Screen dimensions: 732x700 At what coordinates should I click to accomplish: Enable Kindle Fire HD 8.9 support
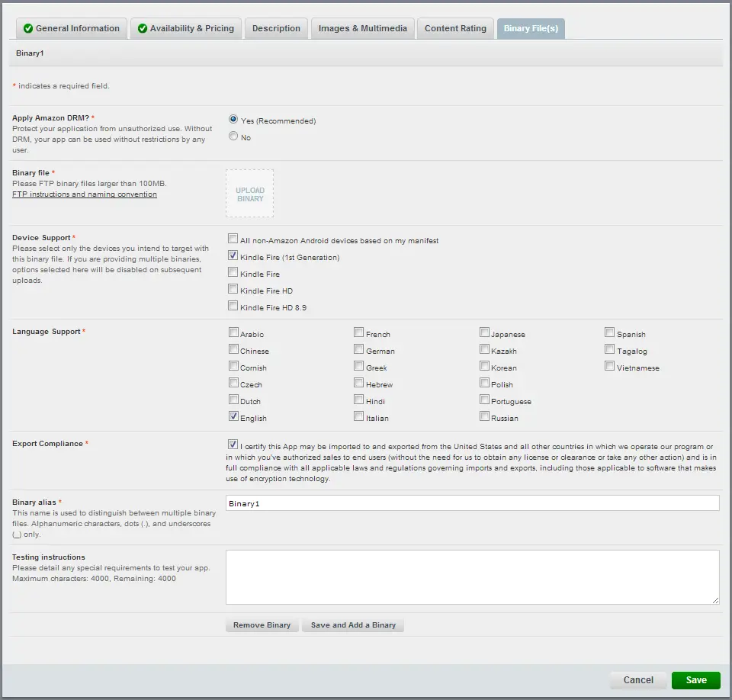(x=233, y=307)
